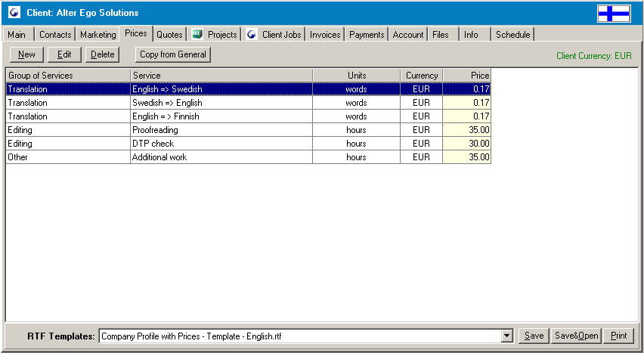This screenshot has width=644, height=353.
Task: Click the Delete button
Action: [x=102, y=54]
